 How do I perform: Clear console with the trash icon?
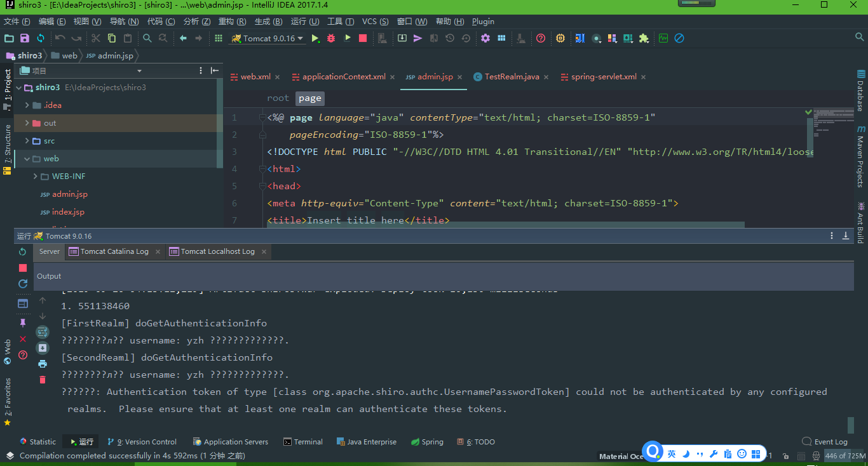point(43,380)
